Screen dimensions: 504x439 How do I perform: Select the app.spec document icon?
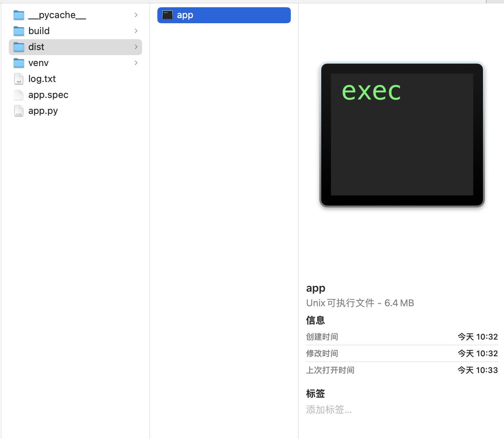point(18,95)
